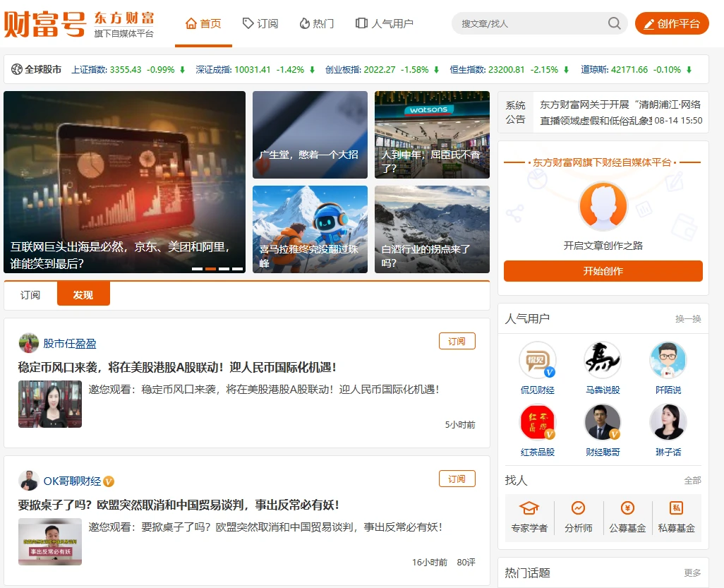Open 红茶品股 user avatar
724x588 pixels.
tap(538, 421)
